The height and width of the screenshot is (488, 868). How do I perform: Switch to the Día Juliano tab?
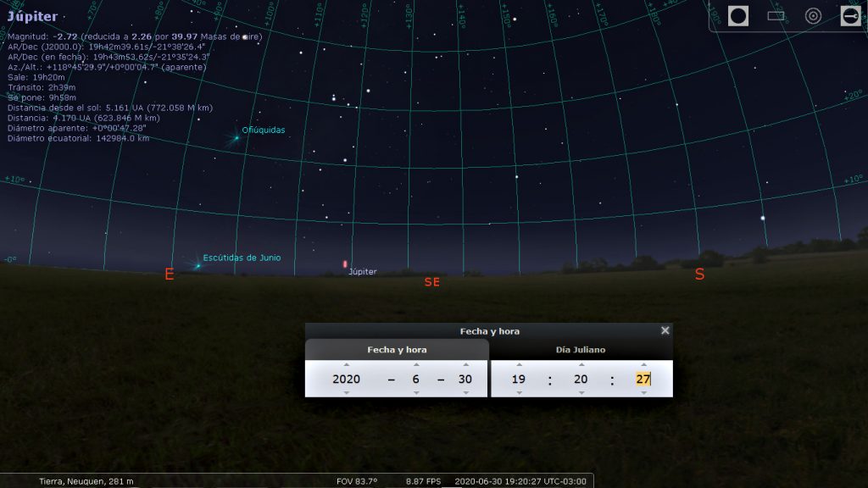coord(581,350)
